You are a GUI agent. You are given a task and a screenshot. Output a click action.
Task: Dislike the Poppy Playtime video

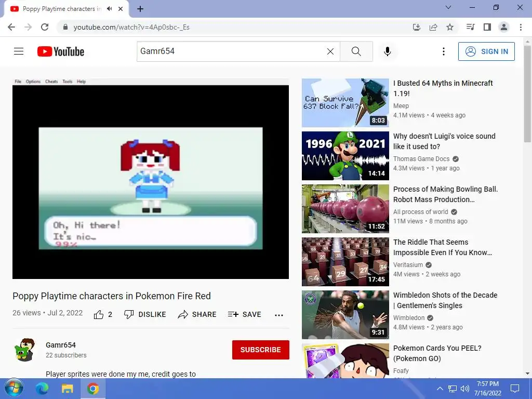(x=145, y=314)
